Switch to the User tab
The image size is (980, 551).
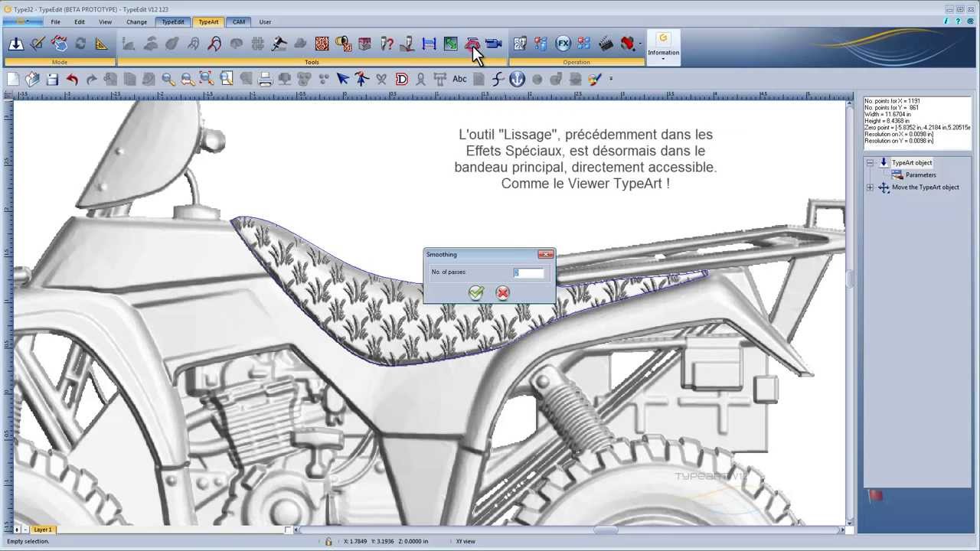(x=265, y=22)
